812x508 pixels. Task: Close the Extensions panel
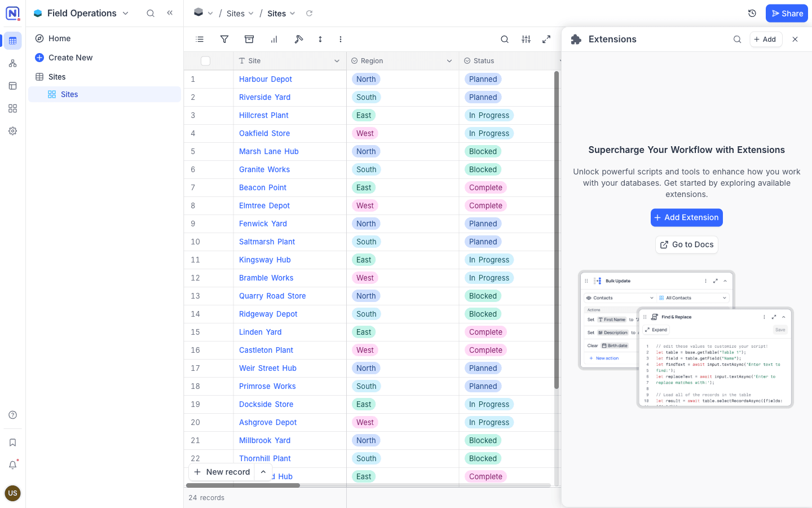795,40
